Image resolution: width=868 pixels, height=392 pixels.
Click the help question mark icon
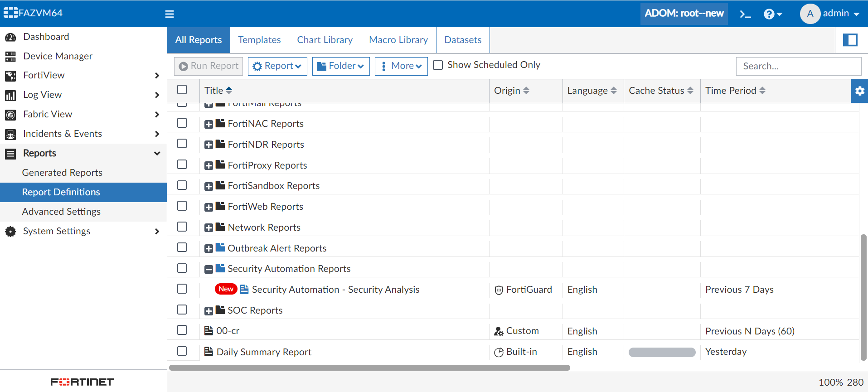click(769, 14)
